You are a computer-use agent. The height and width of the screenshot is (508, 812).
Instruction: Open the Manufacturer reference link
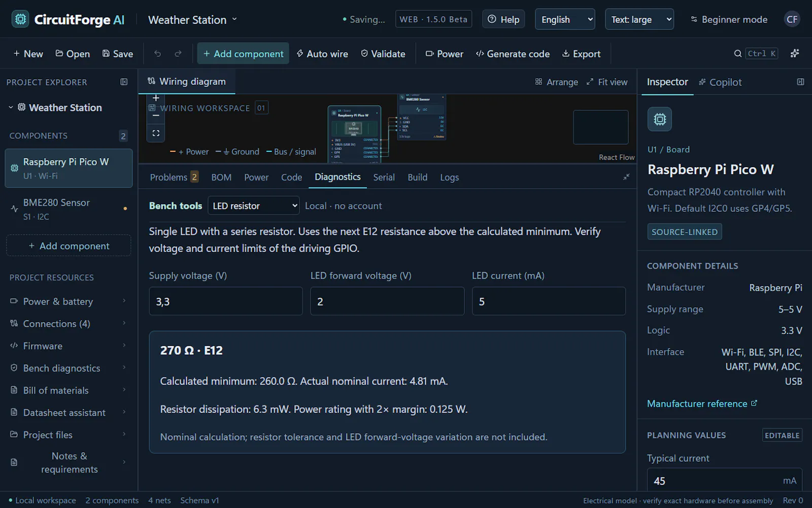click(x=702, y=403)
